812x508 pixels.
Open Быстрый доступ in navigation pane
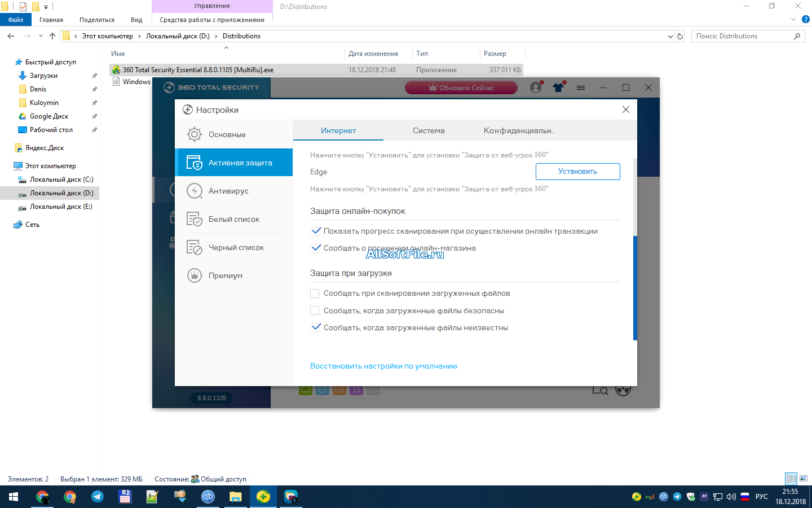tap(50, 62)
